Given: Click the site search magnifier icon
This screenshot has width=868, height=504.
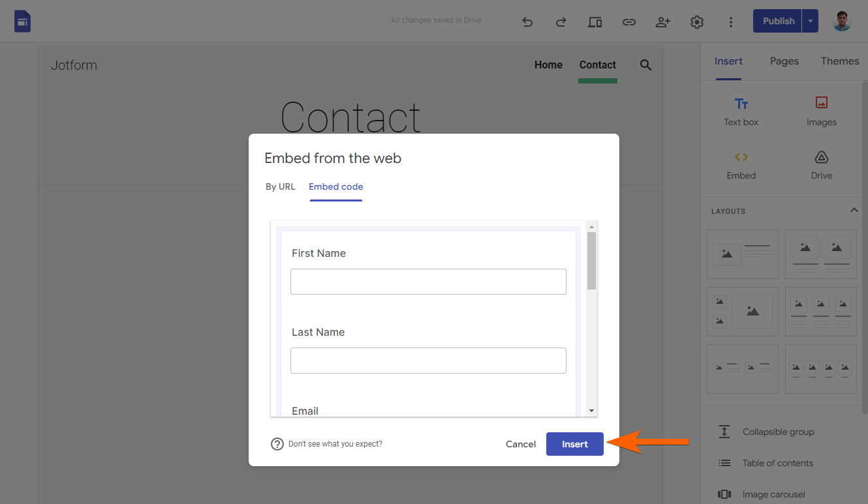Looking at the screenshot, I should (645, 65).
